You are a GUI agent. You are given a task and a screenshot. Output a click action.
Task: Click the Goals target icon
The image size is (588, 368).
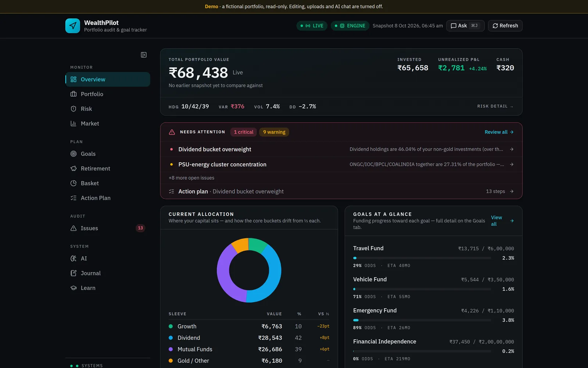[x=73, y=154]
